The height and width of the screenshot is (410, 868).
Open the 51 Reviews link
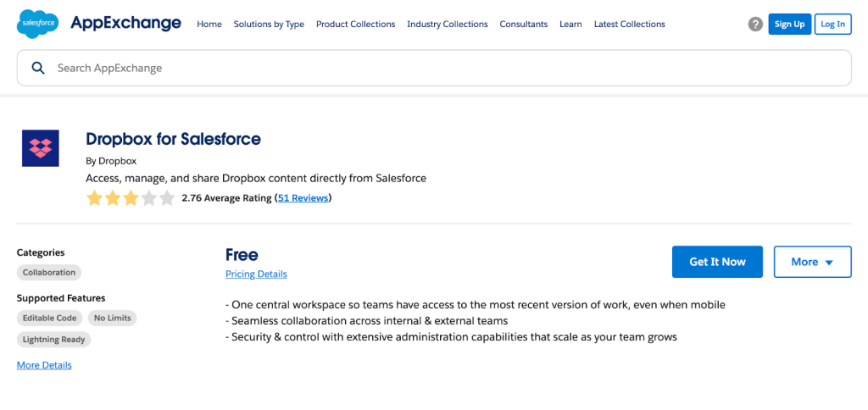pos(303,198)
